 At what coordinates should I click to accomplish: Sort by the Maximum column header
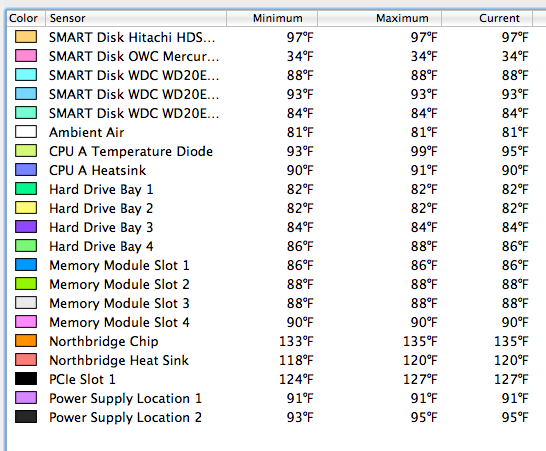(379, 18)
